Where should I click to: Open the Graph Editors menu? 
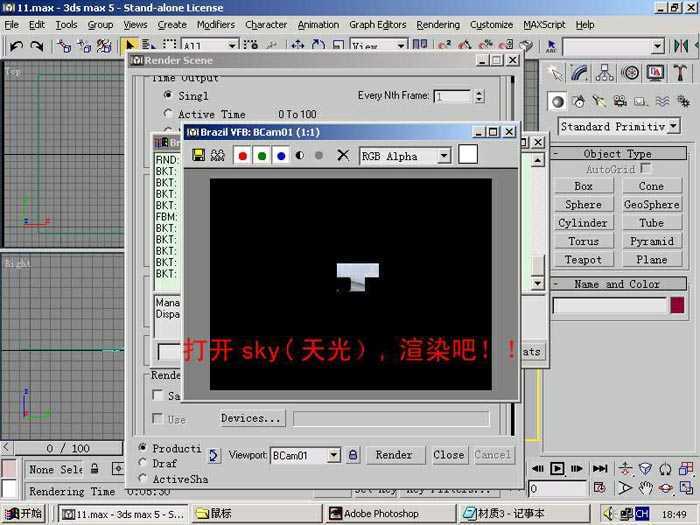click(378, 25)
